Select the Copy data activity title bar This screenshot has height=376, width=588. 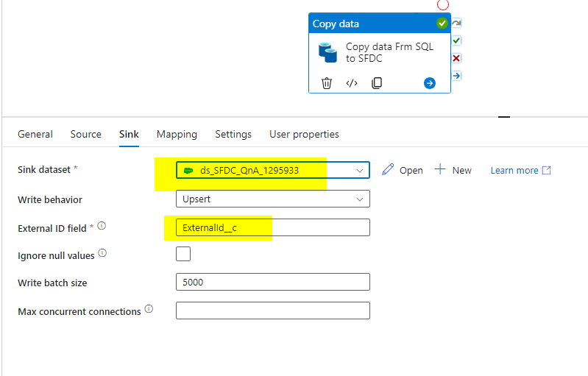pos(380,24)
